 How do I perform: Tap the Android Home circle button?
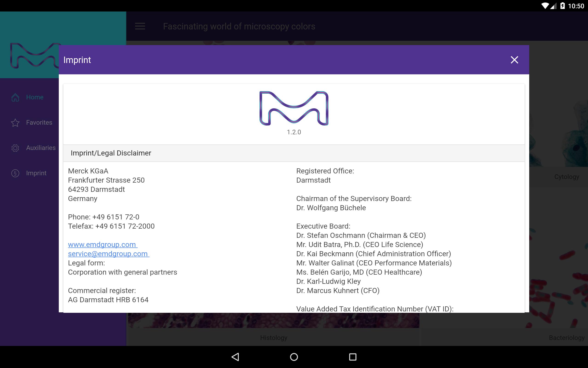point(294,357)
